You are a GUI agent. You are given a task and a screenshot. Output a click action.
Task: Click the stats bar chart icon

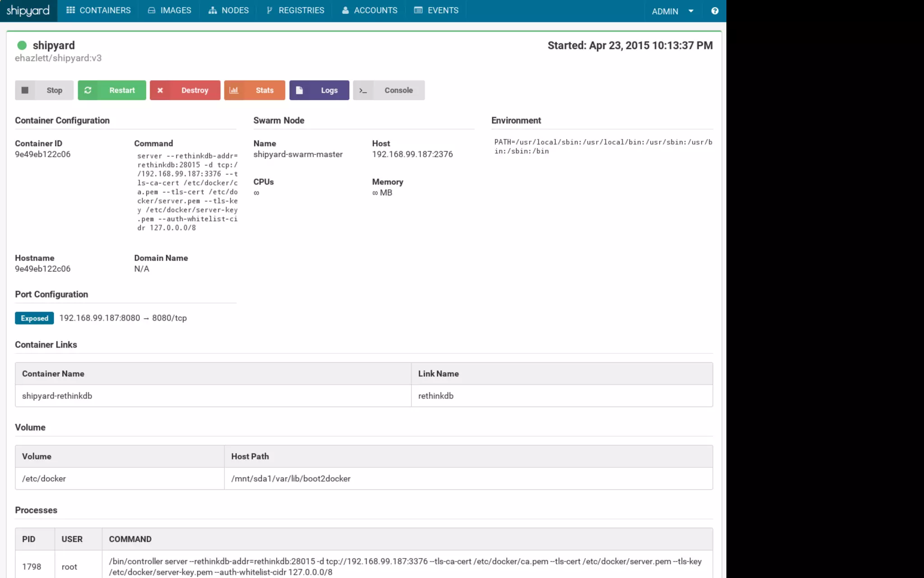[234, 90]
